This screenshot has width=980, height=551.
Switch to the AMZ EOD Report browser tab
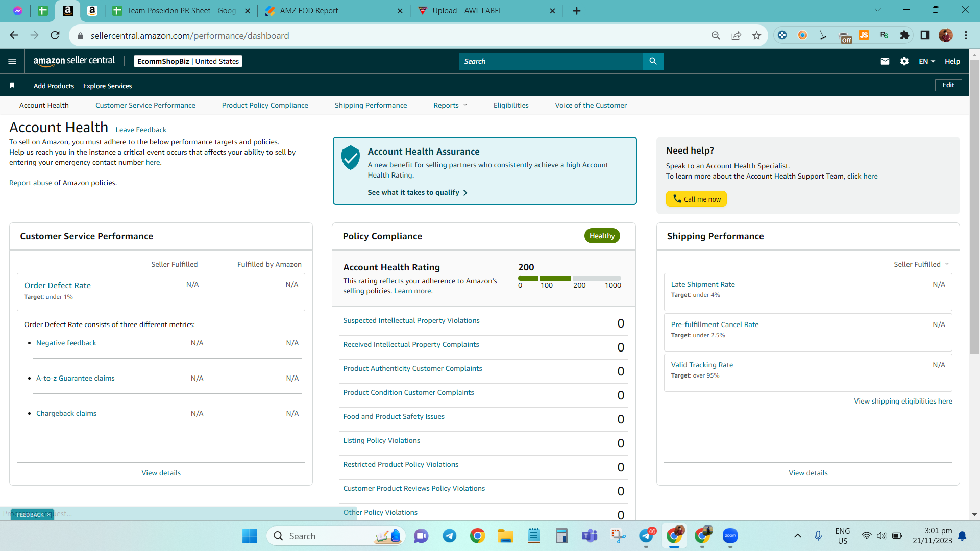click(x=334, y=11)
